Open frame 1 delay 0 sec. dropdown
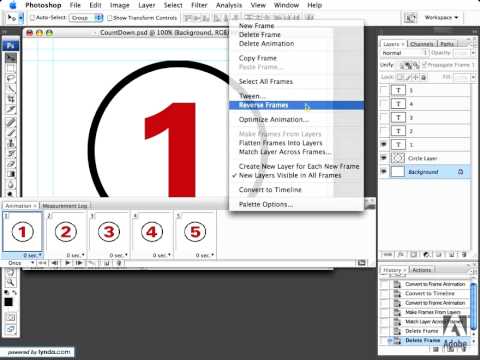 tap(33, 255)
